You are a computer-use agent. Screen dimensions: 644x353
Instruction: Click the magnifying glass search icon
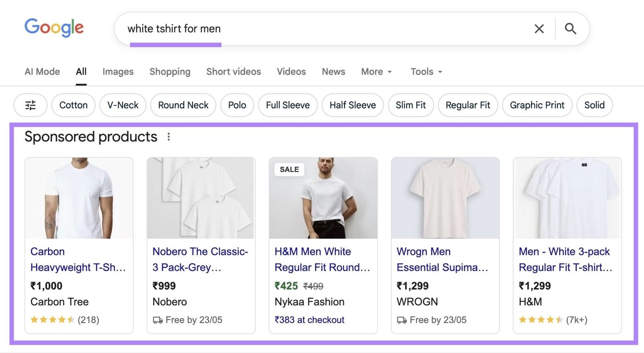point(570,29)
